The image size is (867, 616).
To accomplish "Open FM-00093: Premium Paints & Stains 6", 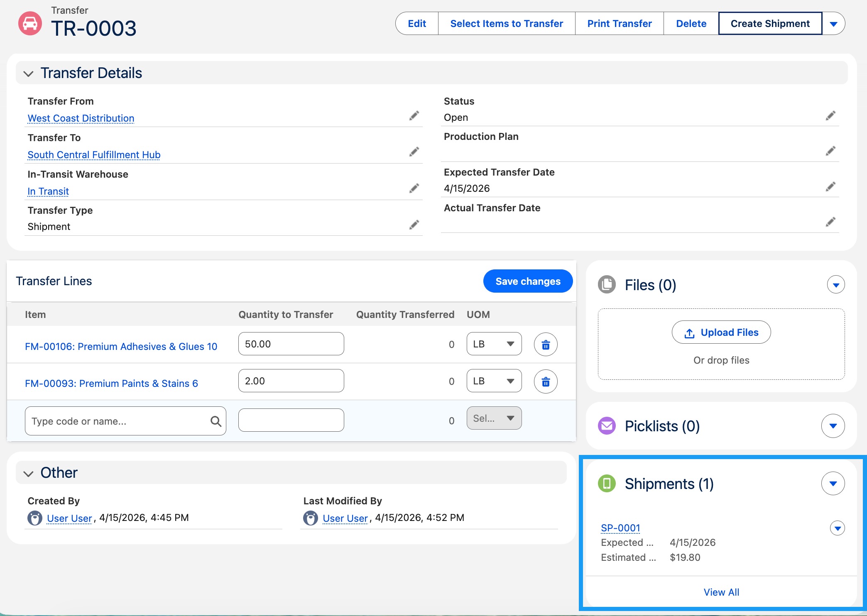I will pyautogui.click(x=111, y=384).
